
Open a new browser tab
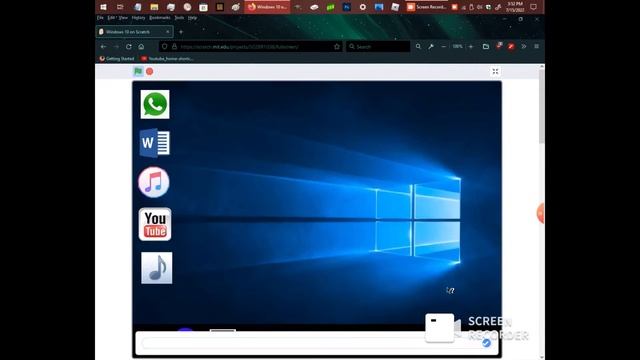coord(181,32)
